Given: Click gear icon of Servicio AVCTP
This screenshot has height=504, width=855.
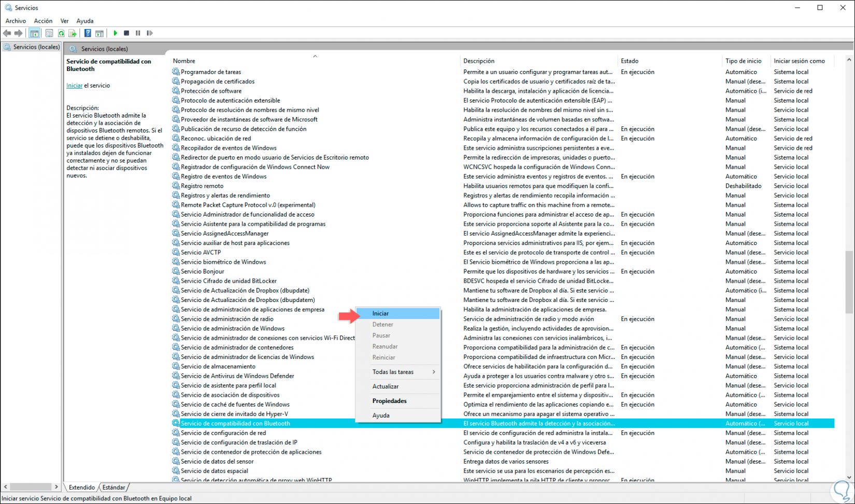Looking at the screenshot, I should click(176, 252).
